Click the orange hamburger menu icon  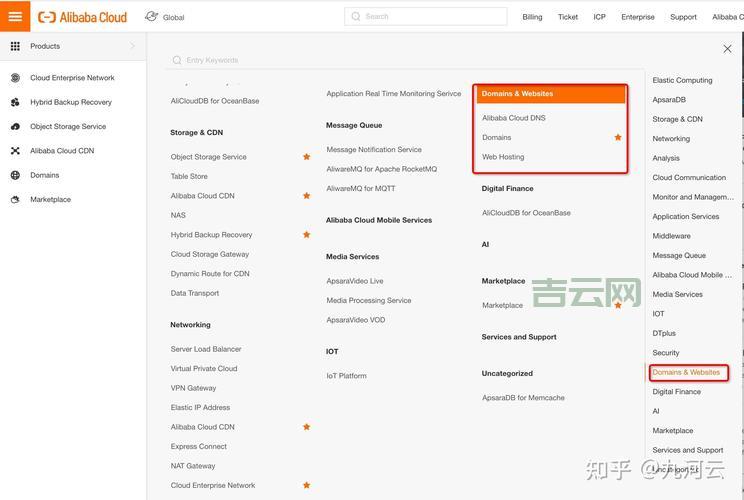[x=15, y=16]
